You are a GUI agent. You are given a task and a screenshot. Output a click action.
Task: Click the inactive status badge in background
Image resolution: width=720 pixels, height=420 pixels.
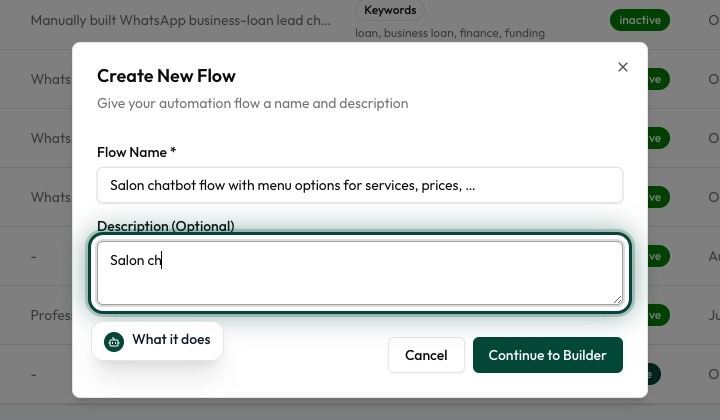click(x=640, y=20)
